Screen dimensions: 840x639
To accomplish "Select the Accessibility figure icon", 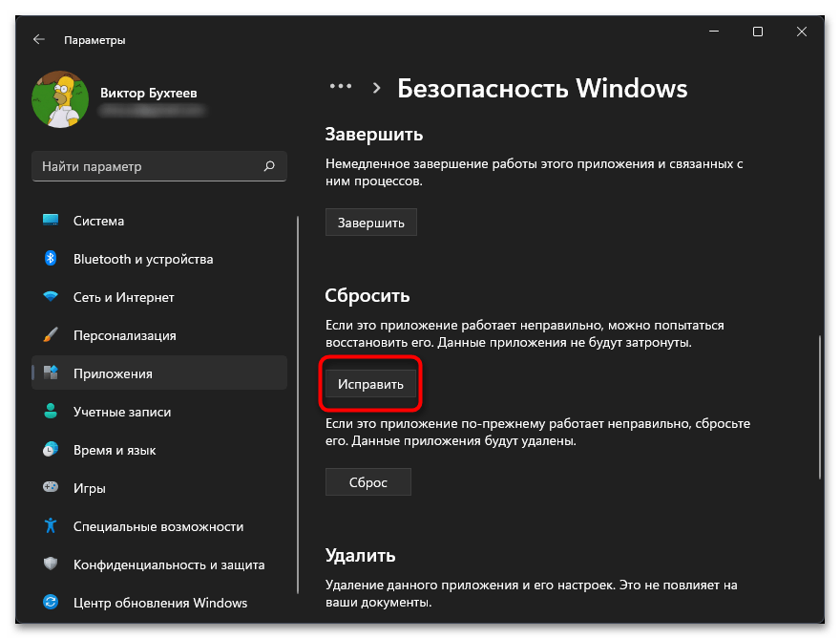I will pyautogui.click(x=52, y=526).
